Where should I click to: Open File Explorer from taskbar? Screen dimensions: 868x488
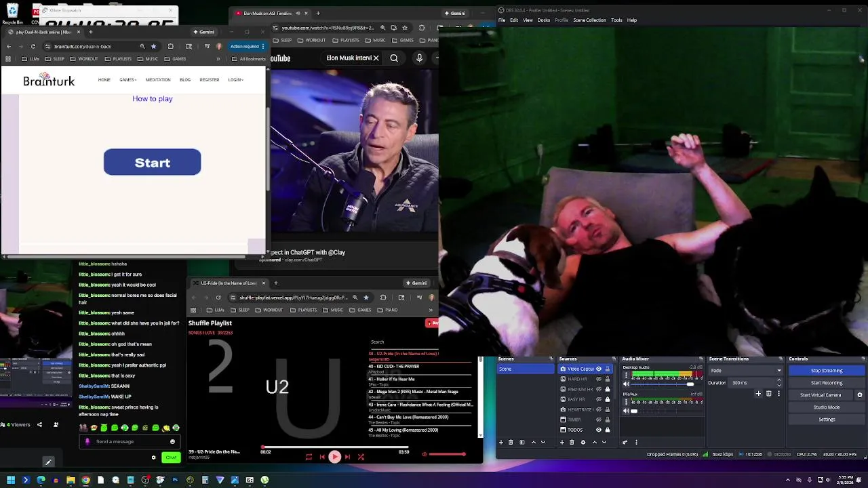click(x=71, y=480)
